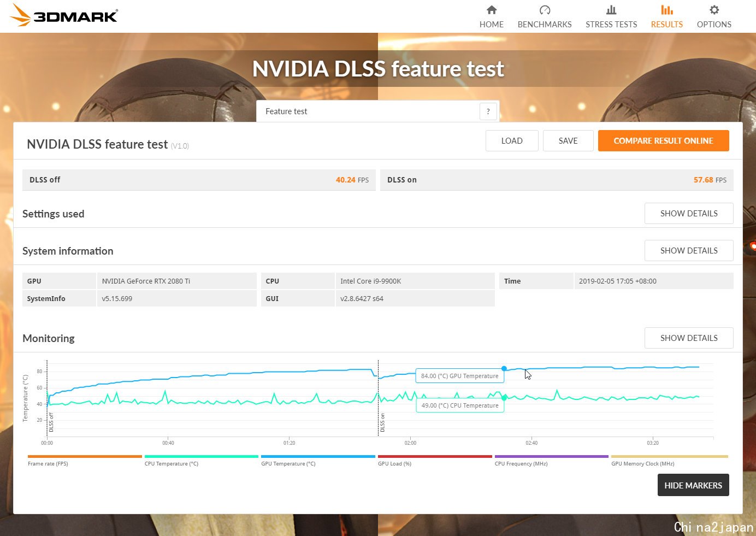Click the DLSS on 57.68 FPS score
Image resolution: width=756 pixels, height=536 pixels.
click(557, 180)
